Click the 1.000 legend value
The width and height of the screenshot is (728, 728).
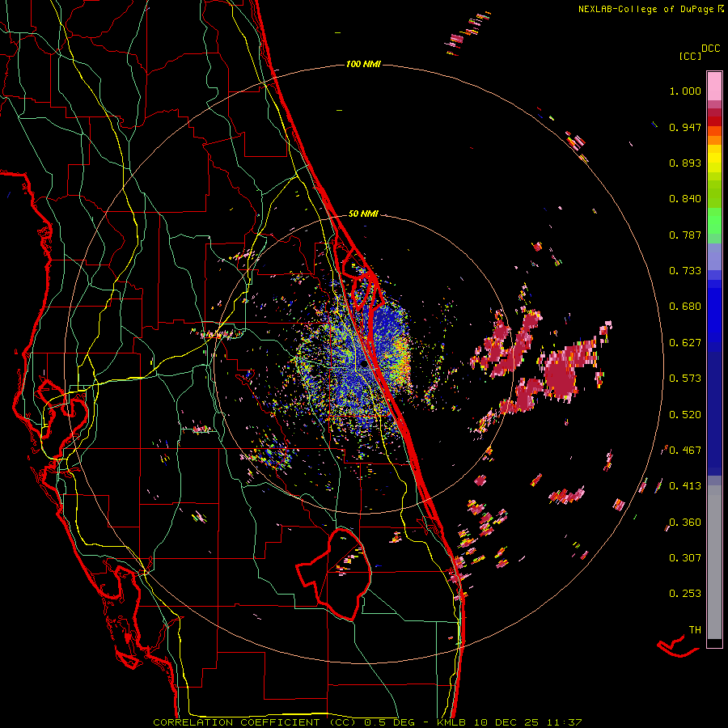pos(685,91)
